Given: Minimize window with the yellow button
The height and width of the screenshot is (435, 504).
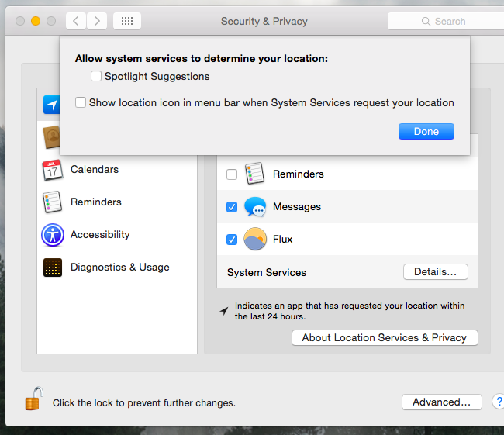Looking at the screenshot, I should coord(36,21).
